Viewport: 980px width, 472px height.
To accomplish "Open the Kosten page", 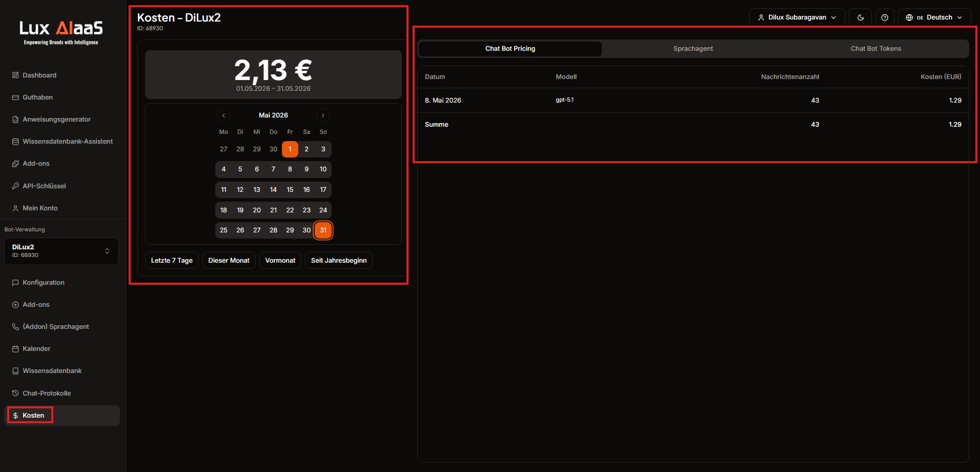I will [x=62, y=415].
